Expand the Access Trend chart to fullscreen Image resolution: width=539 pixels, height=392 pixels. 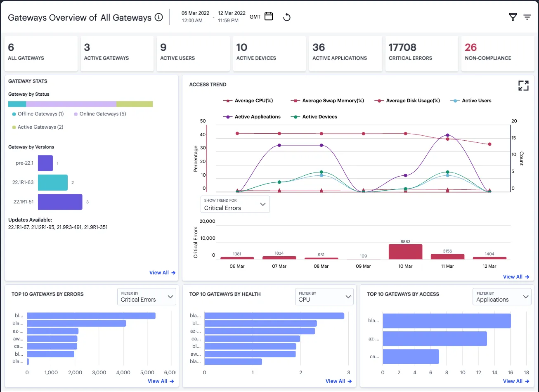[x=523, y=85]
